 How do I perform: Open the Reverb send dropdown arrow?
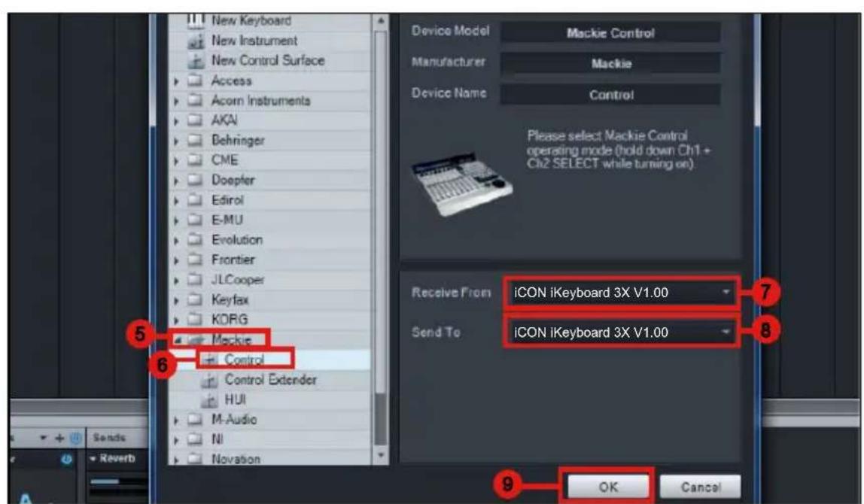click(93, 459)
